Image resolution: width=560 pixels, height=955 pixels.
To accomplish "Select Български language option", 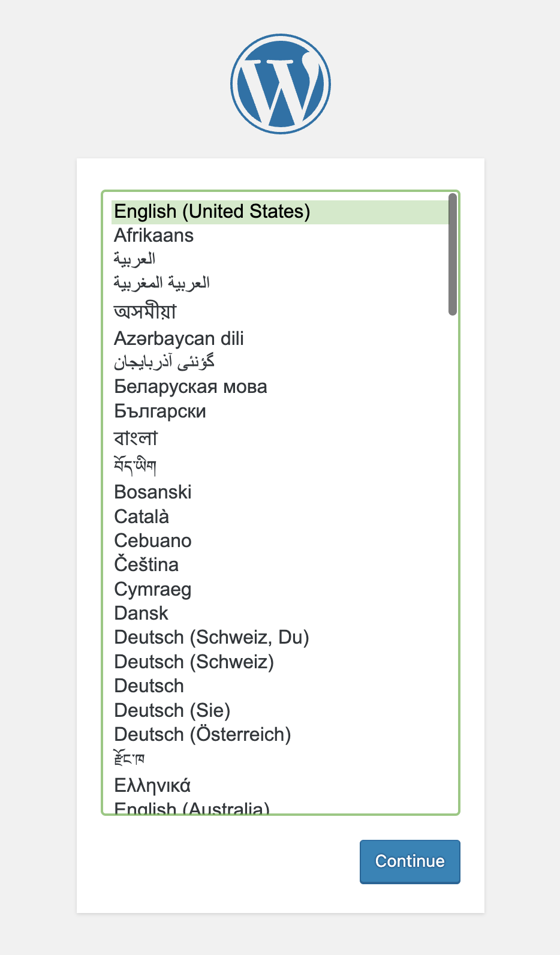I will coord(160,412).
